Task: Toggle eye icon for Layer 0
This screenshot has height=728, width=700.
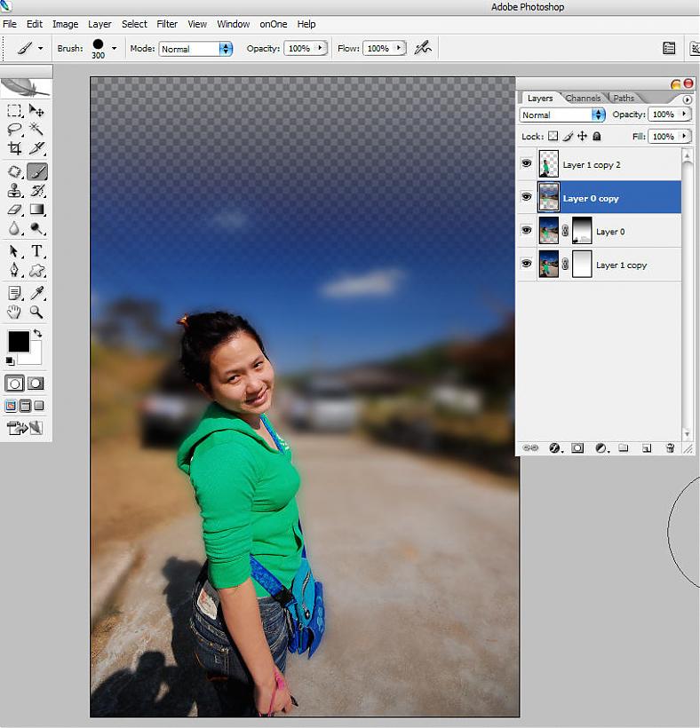Action: coord(526,230)
